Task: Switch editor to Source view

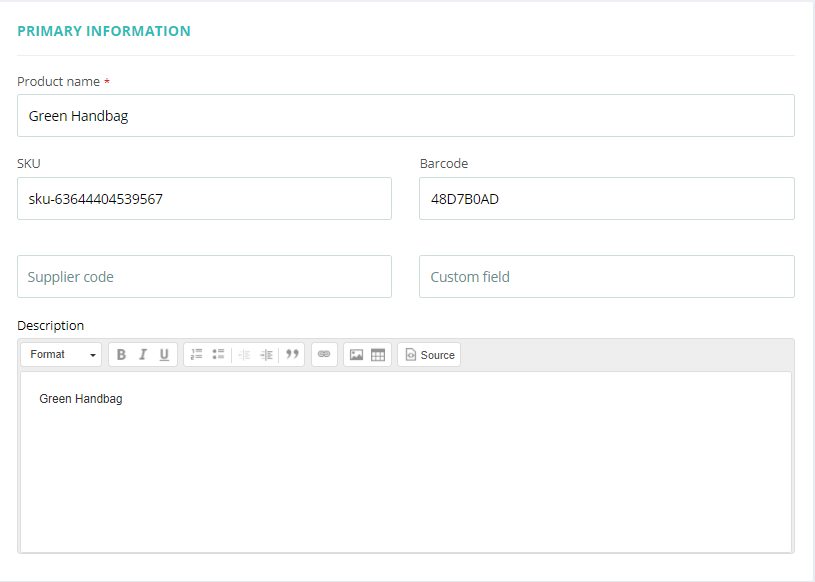Action: [429, 354]
